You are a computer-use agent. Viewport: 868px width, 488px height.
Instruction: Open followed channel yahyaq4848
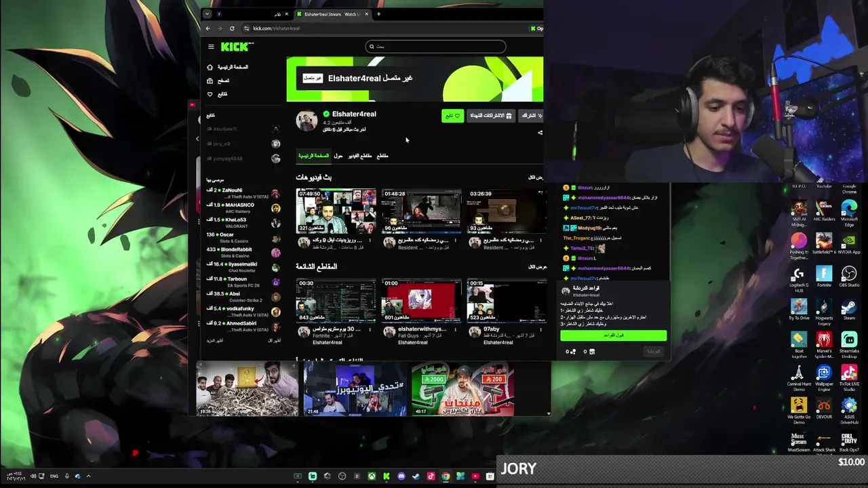pos(243,159)
